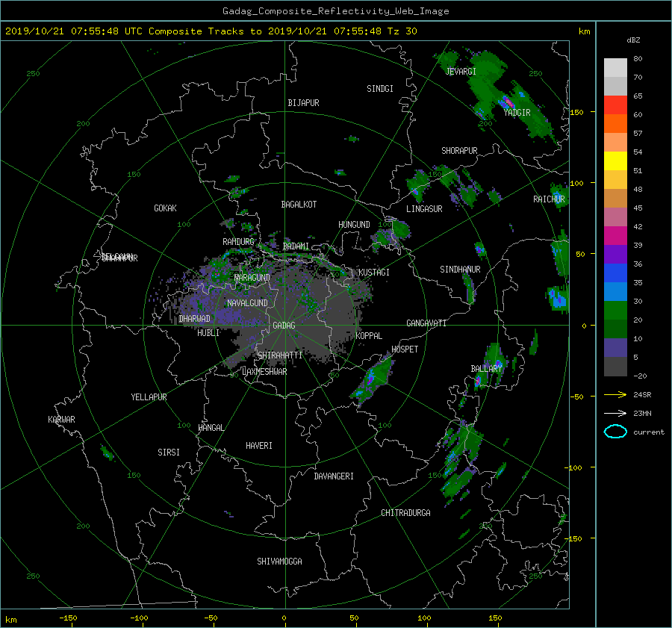
Task: Click the JEVARGI city label
Action: (x=461, y=72)
